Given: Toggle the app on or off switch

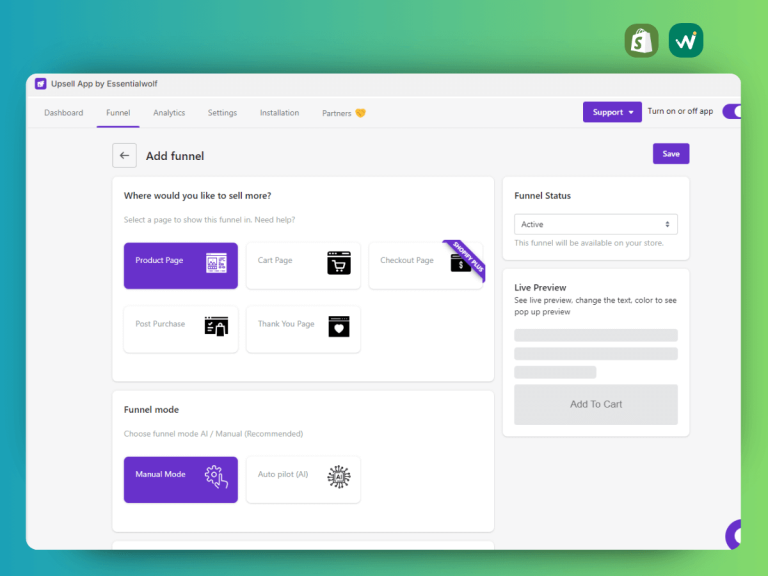Looking at the screenshot, I should (732, 112).
